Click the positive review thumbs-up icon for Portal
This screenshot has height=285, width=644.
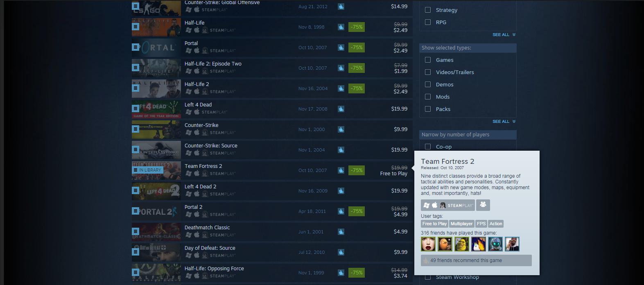coord(341,47)
